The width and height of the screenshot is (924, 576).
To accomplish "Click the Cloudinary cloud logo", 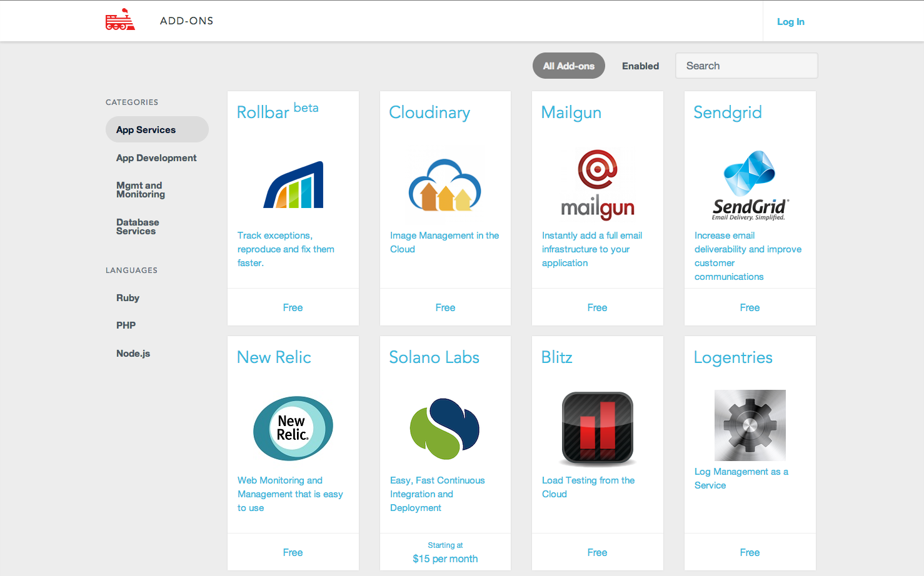I will point(445,185).
